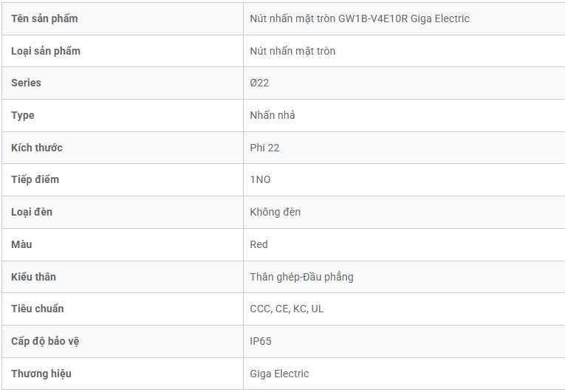The width and height of the screenshot is (565, 392).
Task: Select the "Thân ghép-Đầu phẳng" body style value
Action: click(301, 277)
